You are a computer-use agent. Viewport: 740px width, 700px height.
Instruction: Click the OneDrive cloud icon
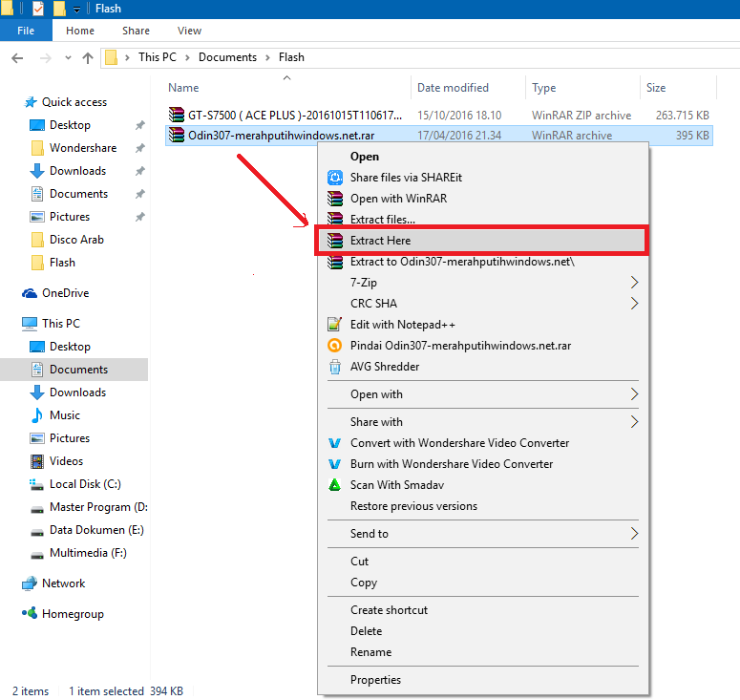(x=30, y=293)
